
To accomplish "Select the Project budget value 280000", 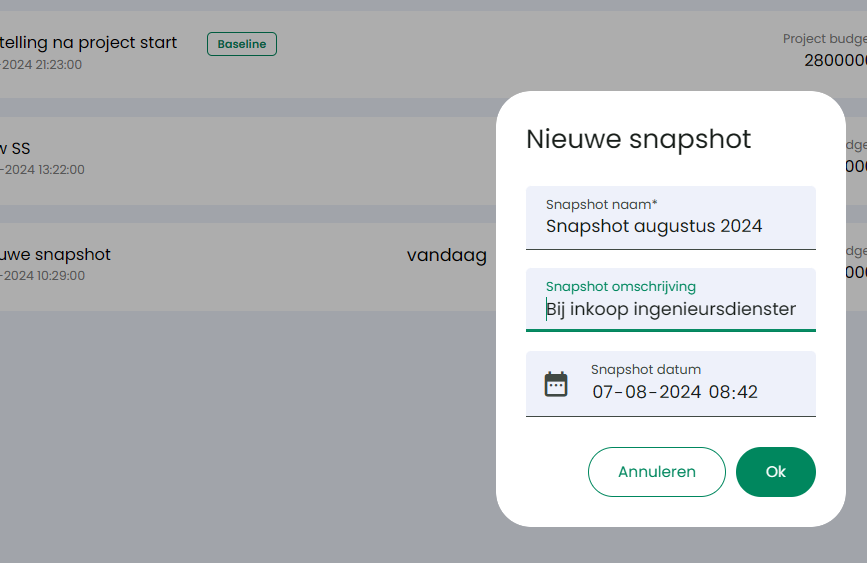I will (835, 60).
